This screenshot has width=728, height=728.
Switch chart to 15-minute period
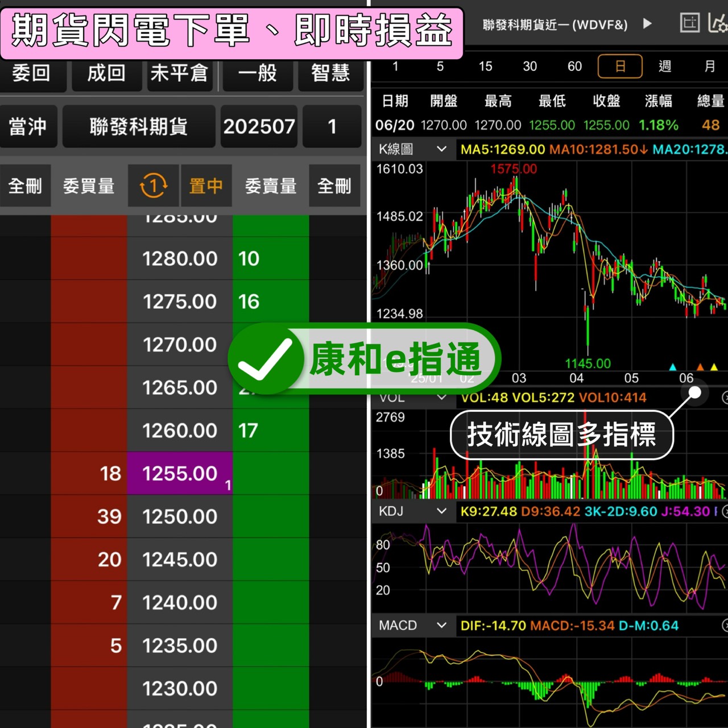click(485, 67)
